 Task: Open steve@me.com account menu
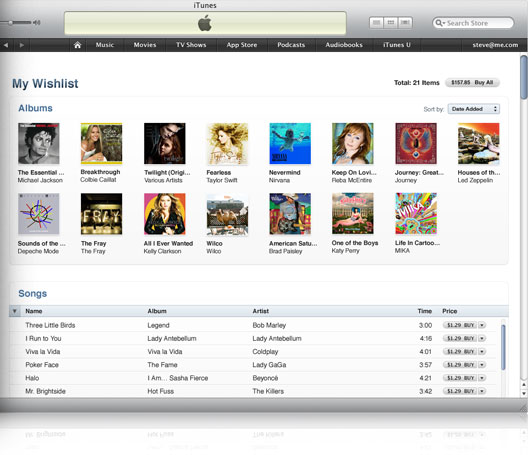click(495, 45)
